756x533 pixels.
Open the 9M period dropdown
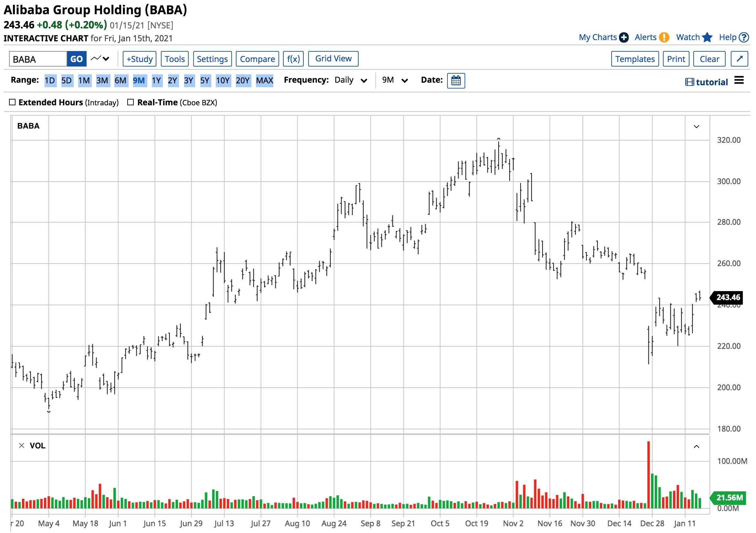pyautogui.click(x=395, y=80)
